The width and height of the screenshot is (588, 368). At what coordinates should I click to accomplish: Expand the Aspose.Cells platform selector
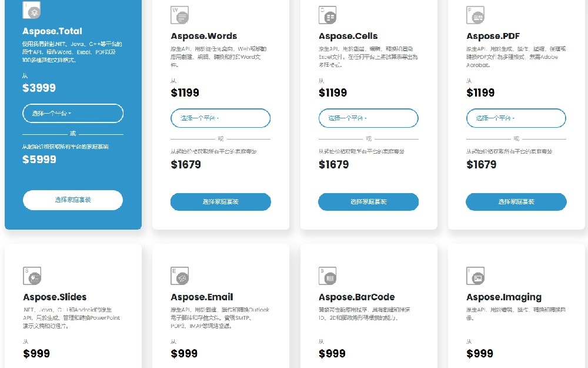(368, 118)
